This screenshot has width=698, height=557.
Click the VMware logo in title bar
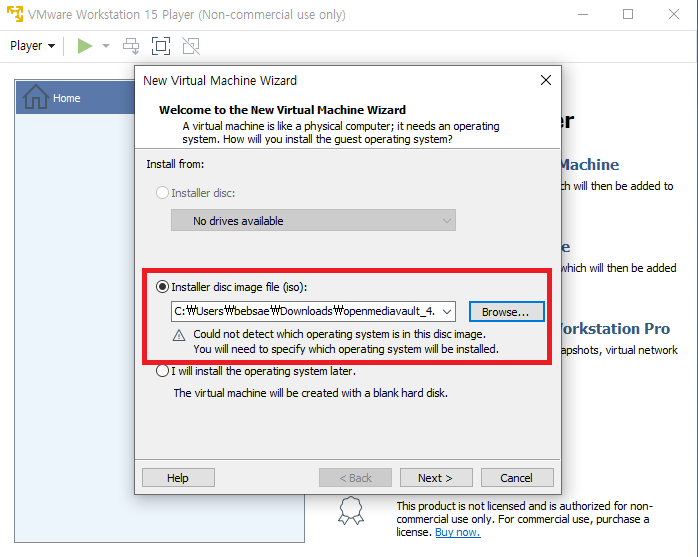point(15,14)
